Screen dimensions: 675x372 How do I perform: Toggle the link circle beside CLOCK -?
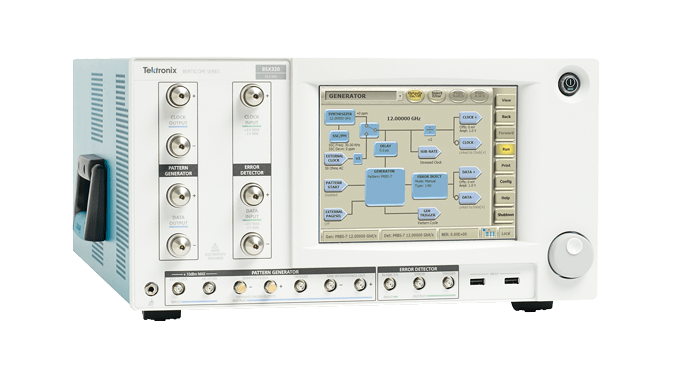[456, 143]
